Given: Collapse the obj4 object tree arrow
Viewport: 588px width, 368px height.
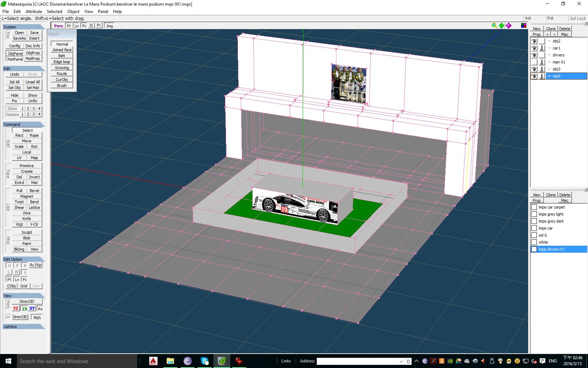Looking at the screenshot, I should (549, 76).
